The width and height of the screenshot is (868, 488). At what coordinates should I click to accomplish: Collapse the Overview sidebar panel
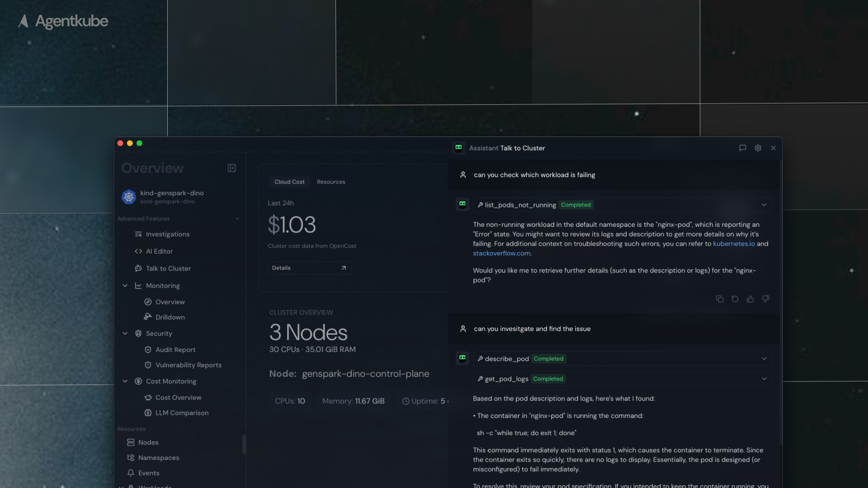point(231,168)
